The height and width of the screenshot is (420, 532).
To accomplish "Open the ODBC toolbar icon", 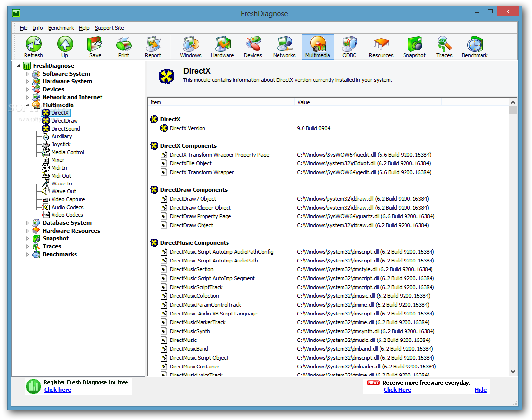I will (x=350, y=47).
